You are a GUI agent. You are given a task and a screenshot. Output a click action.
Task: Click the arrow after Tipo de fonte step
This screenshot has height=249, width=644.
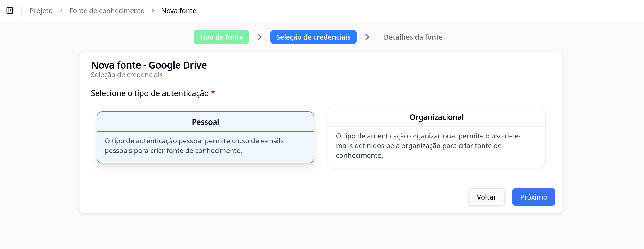click(x=259, y=37)
